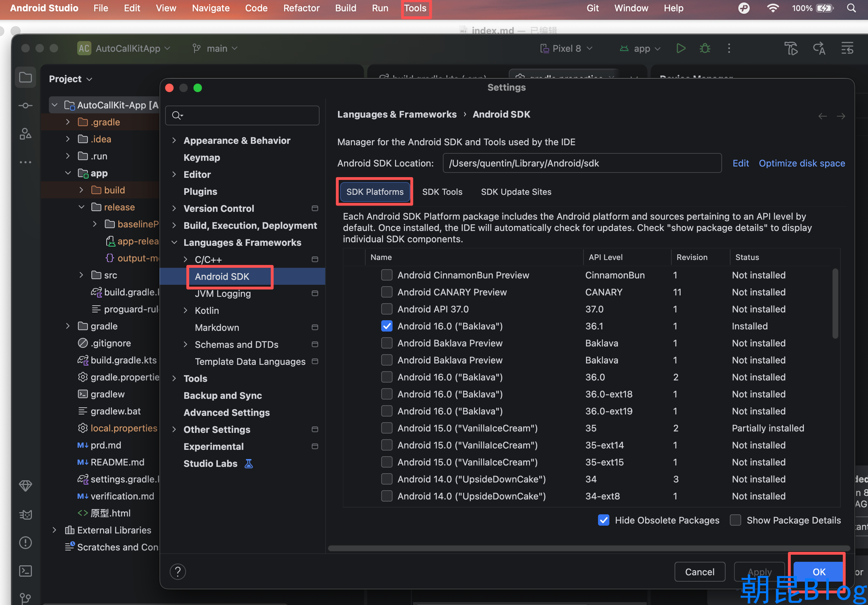Open the Refactor menu
This screenshot has height=605, width=868.
point(301,8)
